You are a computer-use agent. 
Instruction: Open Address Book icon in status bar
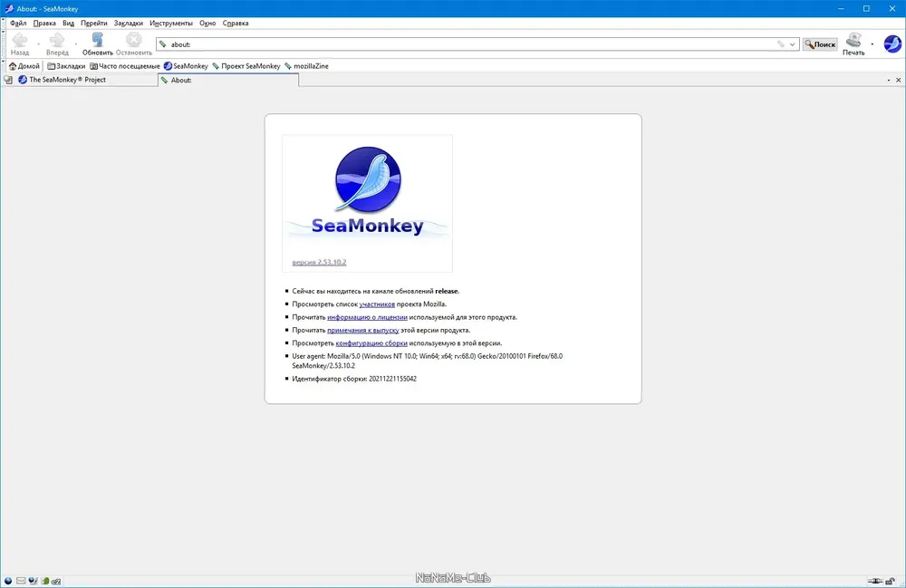pos(45,581)
